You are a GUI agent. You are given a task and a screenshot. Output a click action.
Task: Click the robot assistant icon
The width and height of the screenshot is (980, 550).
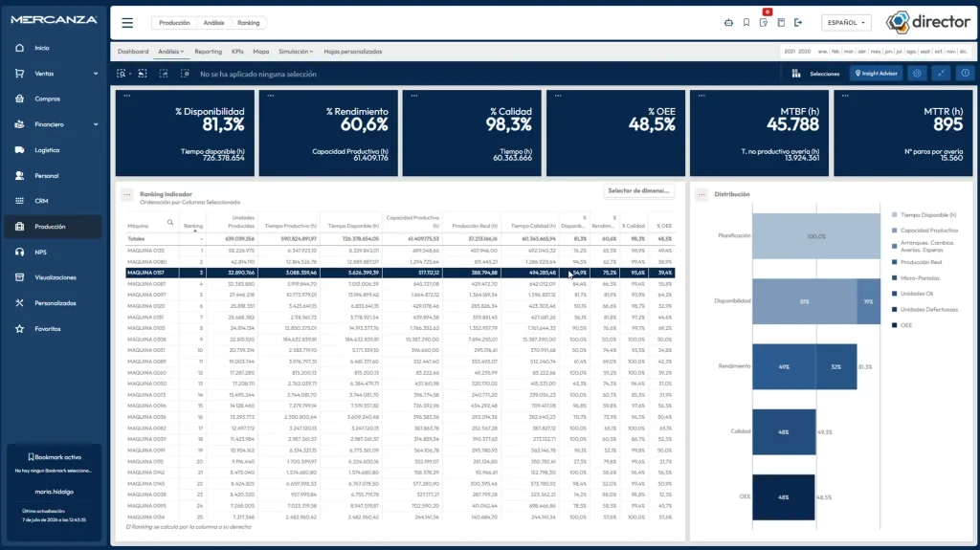pyautogui.click(x=728, y=23)
